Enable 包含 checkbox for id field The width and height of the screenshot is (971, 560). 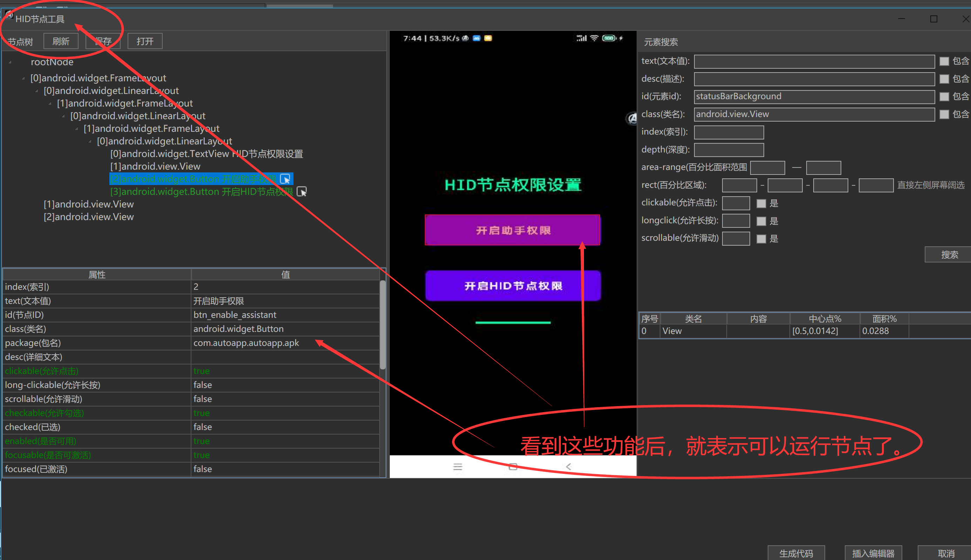pyautogui.click(x=944, y=97)
